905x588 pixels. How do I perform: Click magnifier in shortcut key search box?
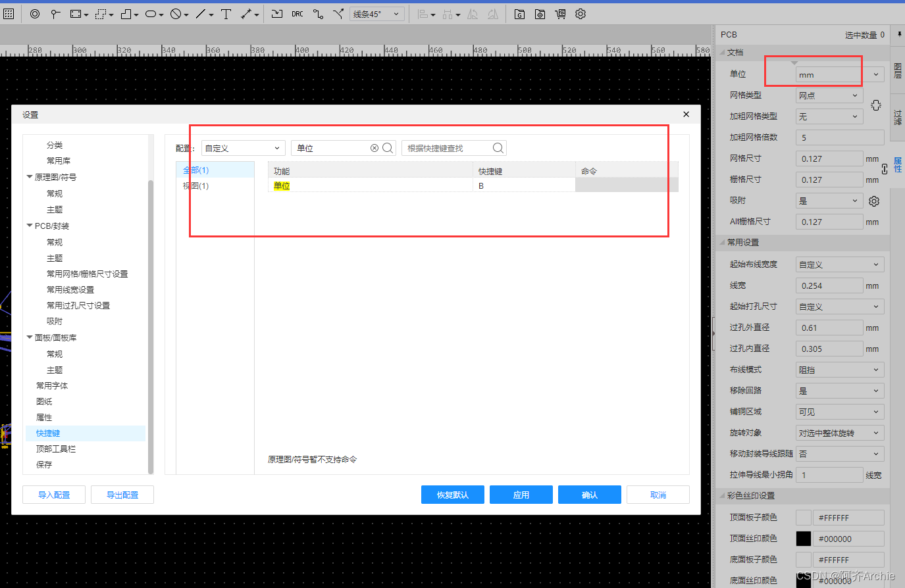[x=498, y=148]
